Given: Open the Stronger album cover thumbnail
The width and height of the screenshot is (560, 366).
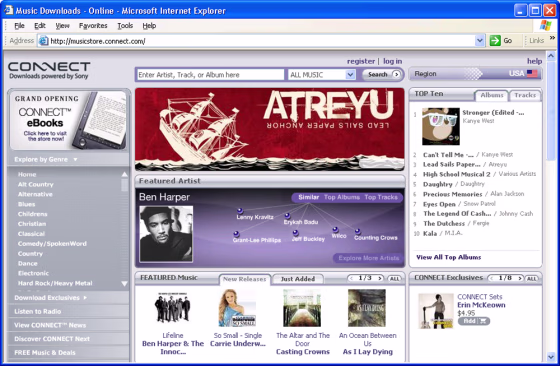Looking at the screenshot, I should [441, 126].
